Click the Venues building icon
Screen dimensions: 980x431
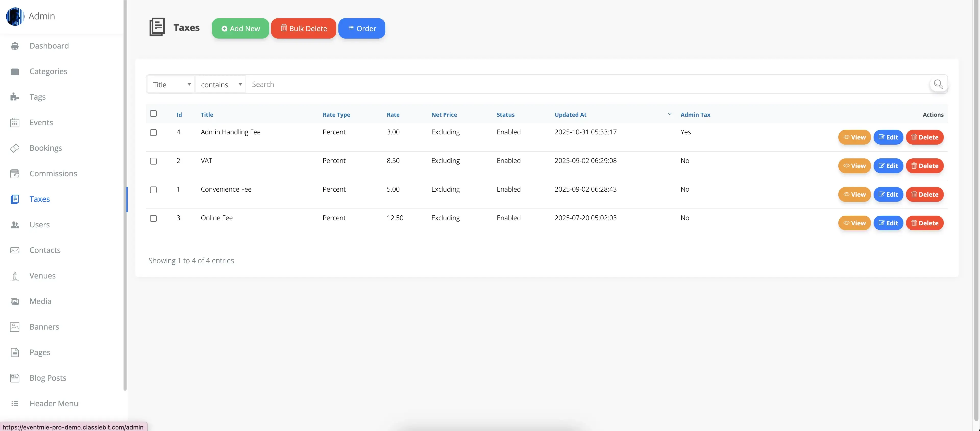15,276
